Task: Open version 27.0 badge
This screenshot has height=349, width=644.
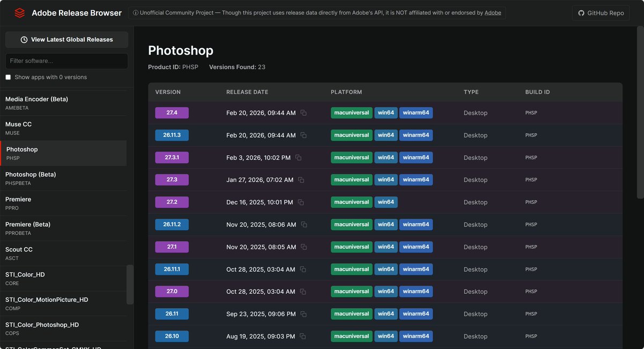Action: (172, 292)
